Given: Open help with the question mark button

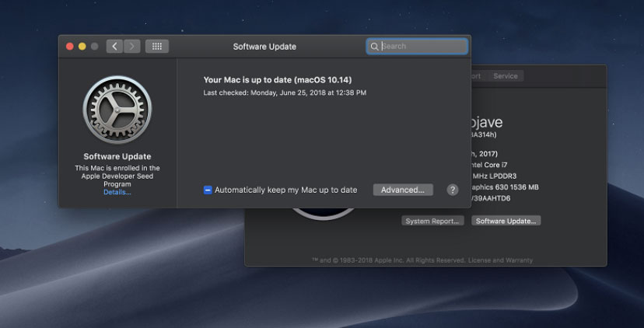Looking at the screenshot, I should click(453, 190).
